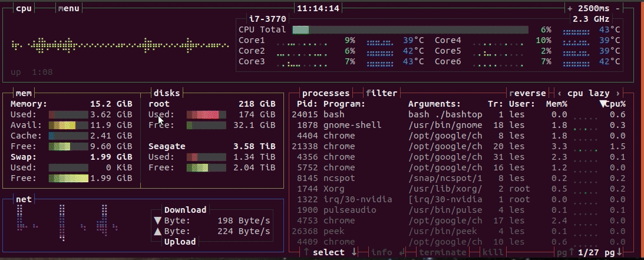The height and width of the screenshot is (260, 644).
Task: Click the Arguments: column header
Action: pyautogui.click(x=434, y=104)
